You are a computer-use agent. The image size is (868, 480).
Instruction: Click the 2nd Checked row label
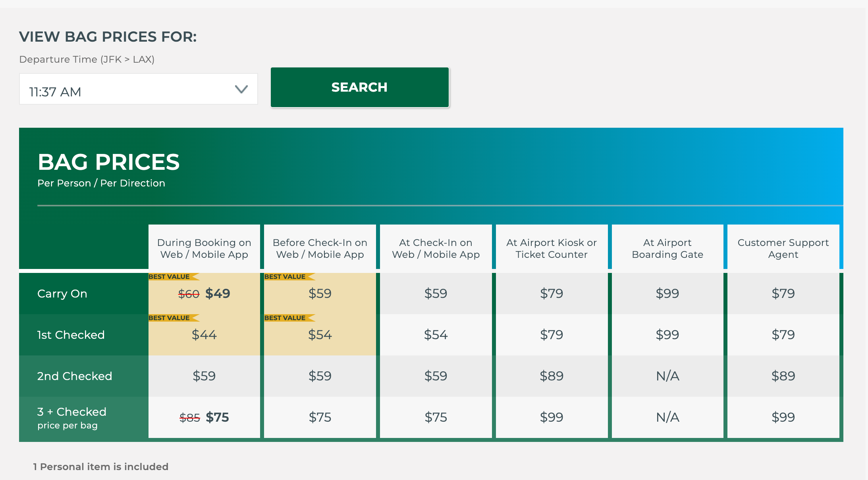coord(75,376)
